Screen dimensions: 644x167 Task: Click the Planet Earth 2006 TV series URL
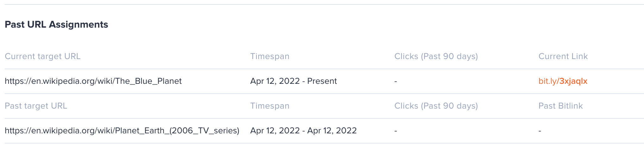pos(122,130)
